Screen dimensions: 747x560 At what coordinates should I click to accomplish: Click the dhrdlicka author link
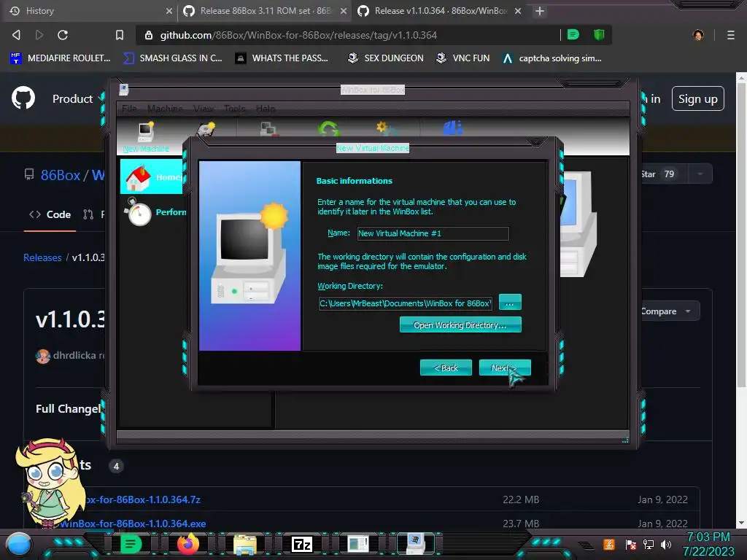click(x=74, y=355)
